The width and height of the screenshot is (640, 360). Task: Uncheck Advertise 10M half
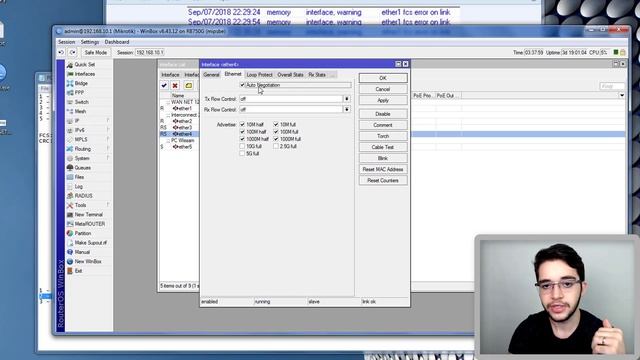[242, 124]
